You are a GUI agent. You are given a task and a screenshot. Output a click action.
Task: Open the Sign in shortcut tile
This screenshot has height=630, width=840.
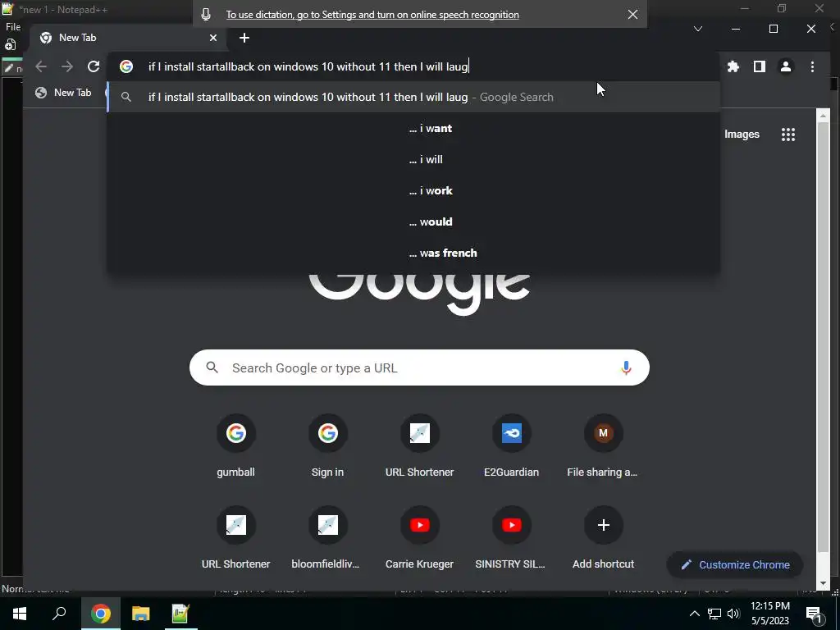pyautogui.click(x=328, y=446)
